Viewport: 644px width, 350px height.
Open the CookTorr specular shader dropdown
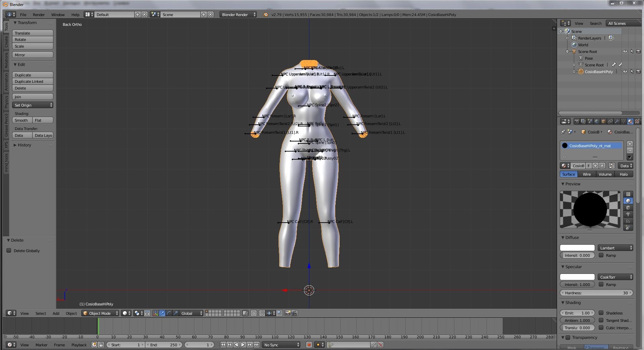pyautogui.click(x=615, y=277)
